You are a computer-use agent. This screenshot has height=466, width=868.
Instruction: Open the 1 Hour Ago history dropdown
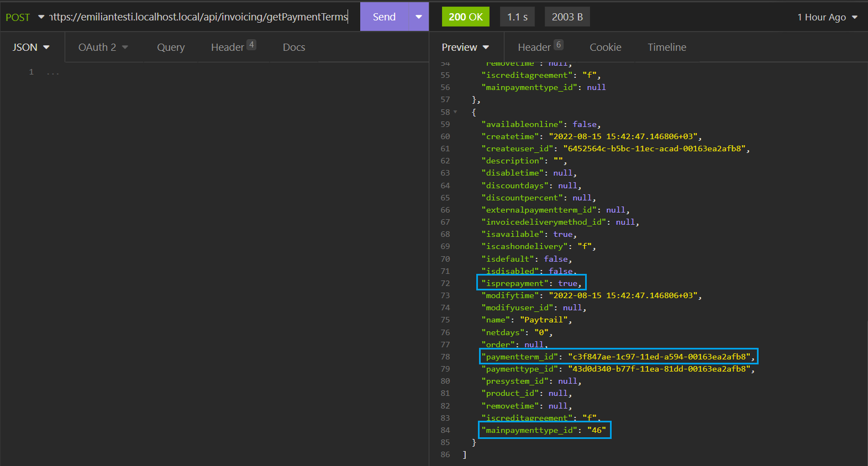tap(827, 17)
